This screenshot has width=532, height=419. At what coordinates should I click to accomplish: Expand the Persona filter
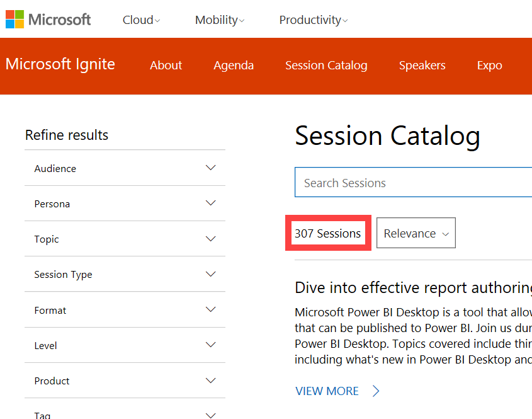(211, 203)
